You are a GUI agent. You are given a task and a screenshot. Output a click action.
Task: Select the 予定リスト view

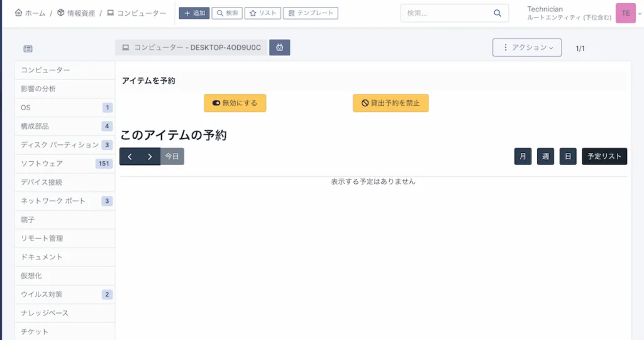click(604, 156)
